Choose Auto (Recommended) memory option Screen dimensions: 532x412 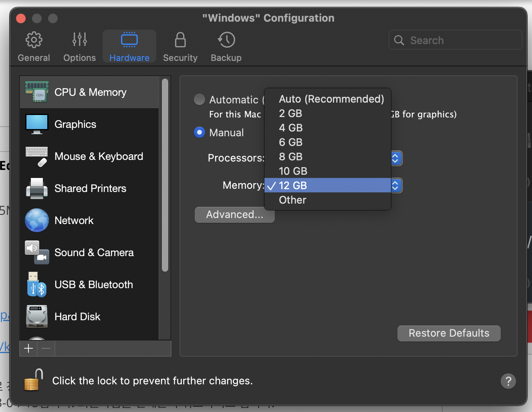[x=328, y=99]
